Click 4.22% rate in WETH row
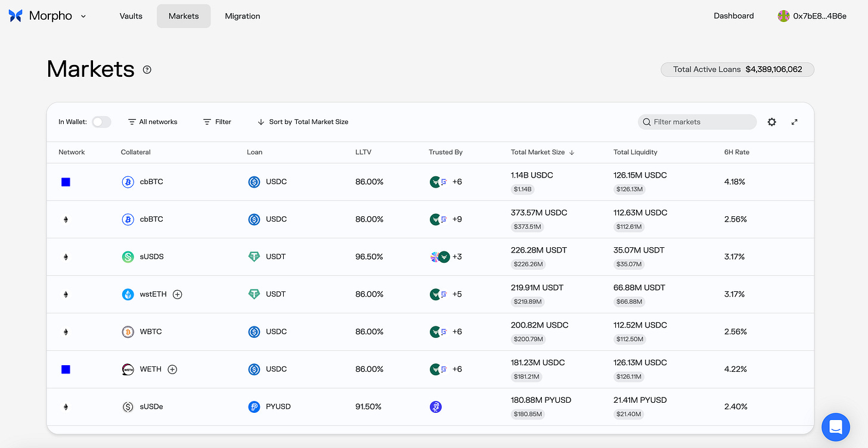Viewport: 868px width, 448px height. click(x=736, y=369)
